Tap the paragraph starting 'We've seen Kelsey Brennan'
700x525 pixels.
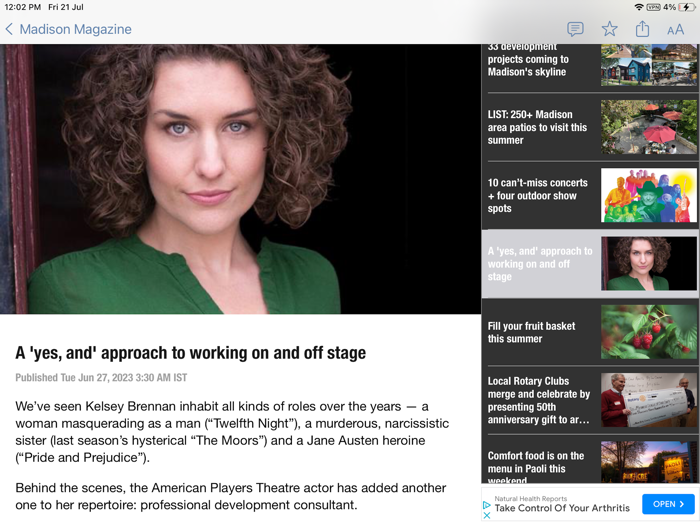coord(232,432)
